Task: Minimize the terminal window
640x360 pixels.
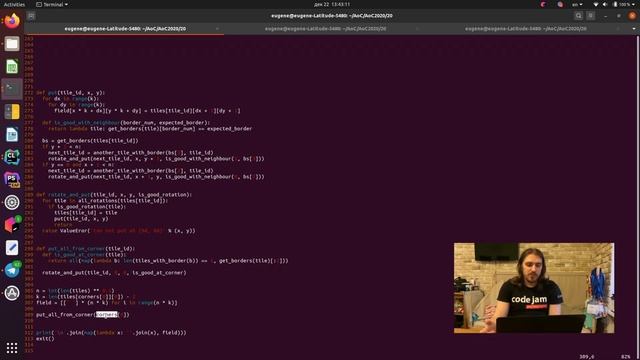Action: (606, 16)
